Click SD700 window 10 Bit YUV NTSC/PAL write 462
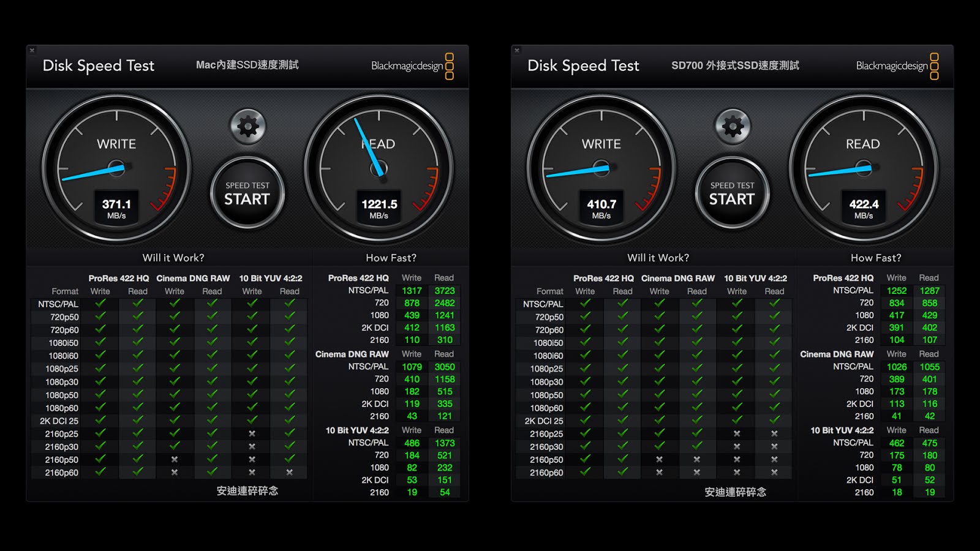The image size is (980, 551). tap(897, 443)
